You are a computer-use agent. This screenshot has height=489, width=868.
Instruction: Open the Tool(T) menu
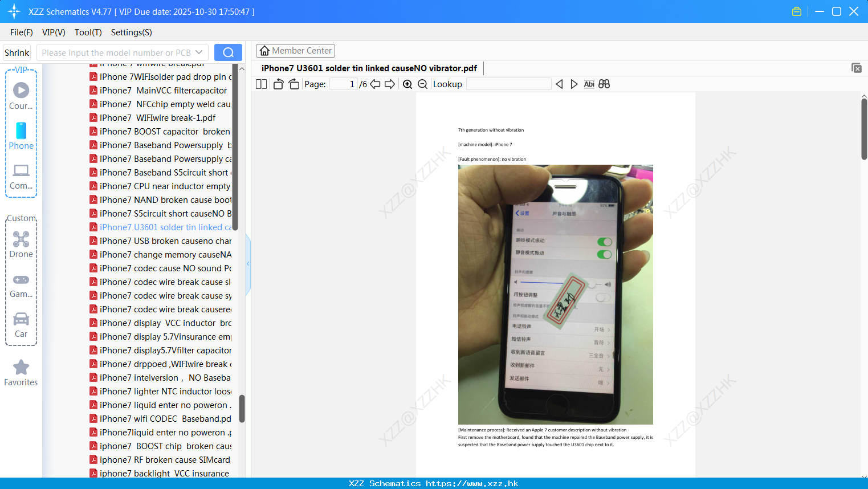coord(88,32)
